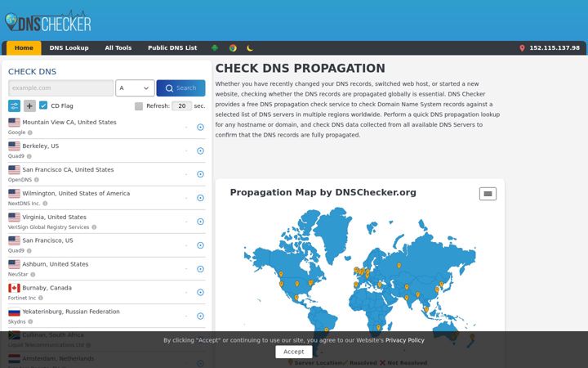Click the info icon next to NextDNS Inc.
The width and height of the screenshot is (588, 368).
click(x=45, y=204)
